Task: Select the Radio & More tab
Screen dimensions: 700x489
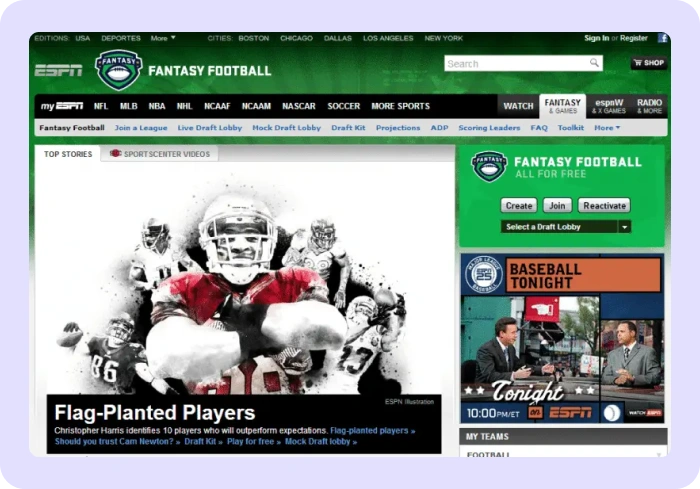Action: [650, 106]
